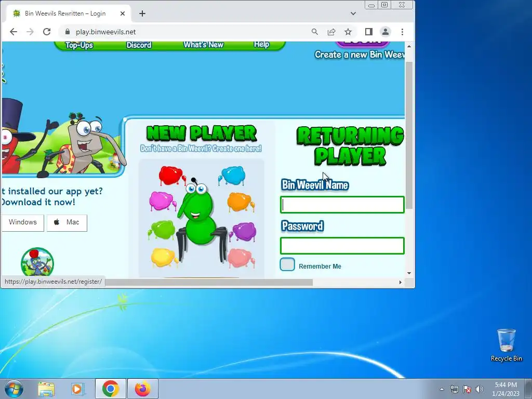532x399 pixels.
Task: Open Chrome's three-dot menu
Action: [403, 32]
